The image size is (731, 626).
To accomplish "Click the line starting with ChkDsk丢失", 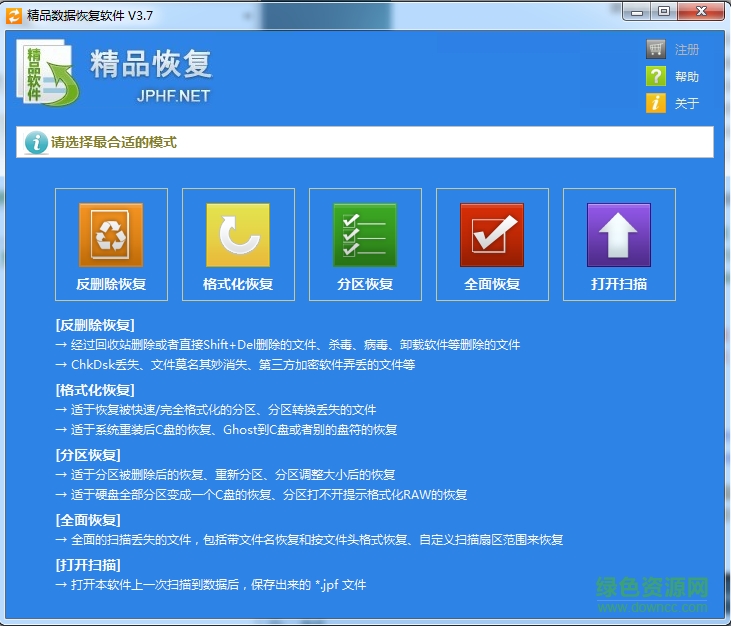I will [235, 365].
